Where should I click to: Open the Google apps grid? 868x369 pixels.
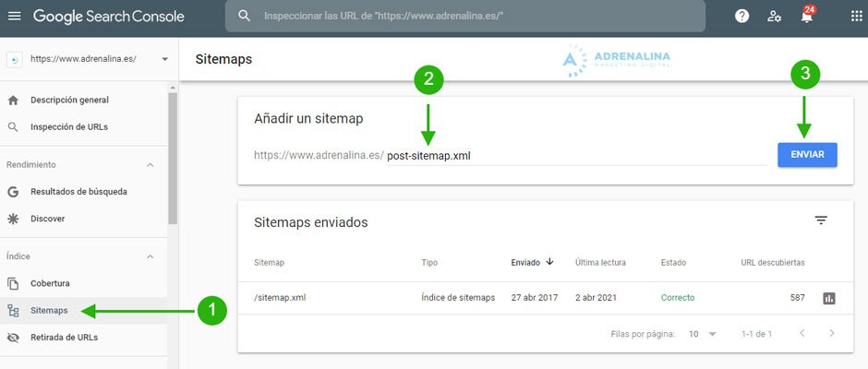(856, 16)
